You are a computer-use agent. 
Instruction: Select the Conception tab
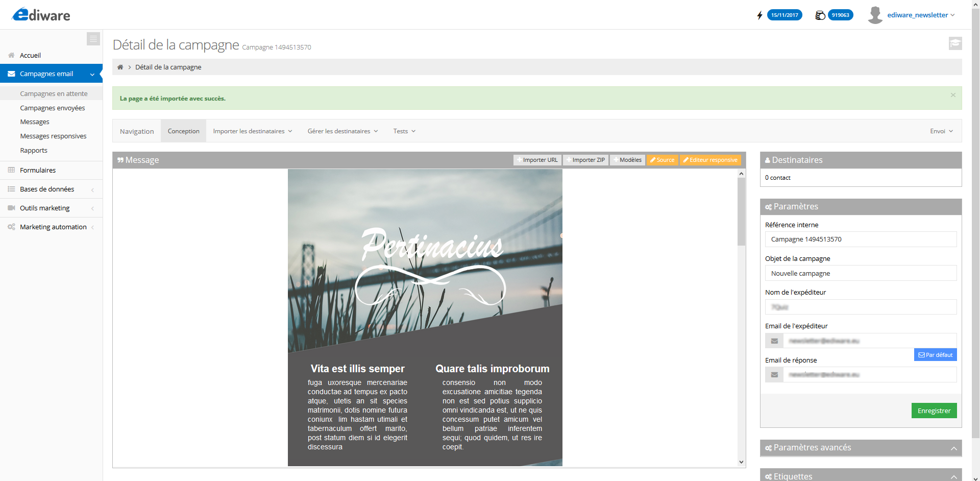tap(184, 131)
